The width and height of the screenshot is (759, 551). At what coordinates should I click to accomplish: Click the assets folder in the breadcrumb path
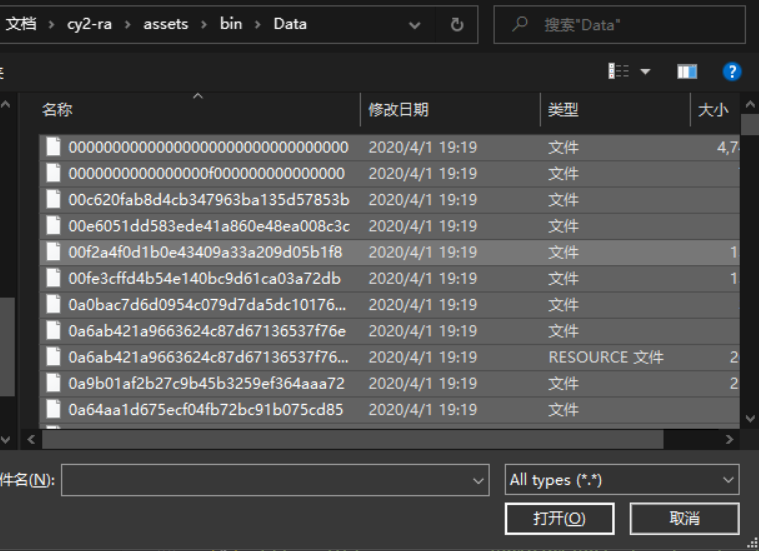click(165, 24)
